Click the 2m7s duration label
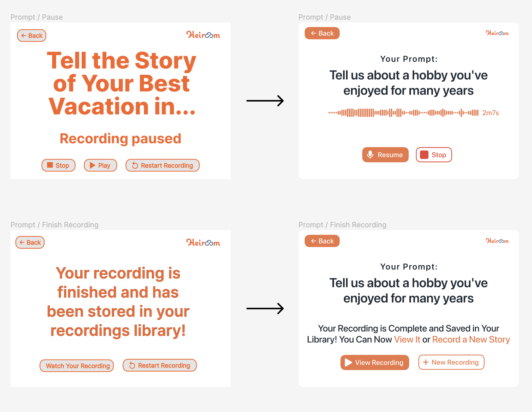Screen dimensions: 532x412 [x=490, y=113]
